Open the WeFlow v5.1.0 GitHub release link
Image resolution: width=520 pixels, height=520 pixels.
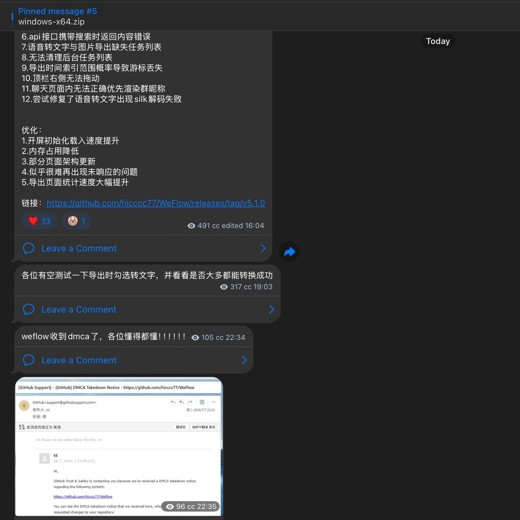(156, 203)
